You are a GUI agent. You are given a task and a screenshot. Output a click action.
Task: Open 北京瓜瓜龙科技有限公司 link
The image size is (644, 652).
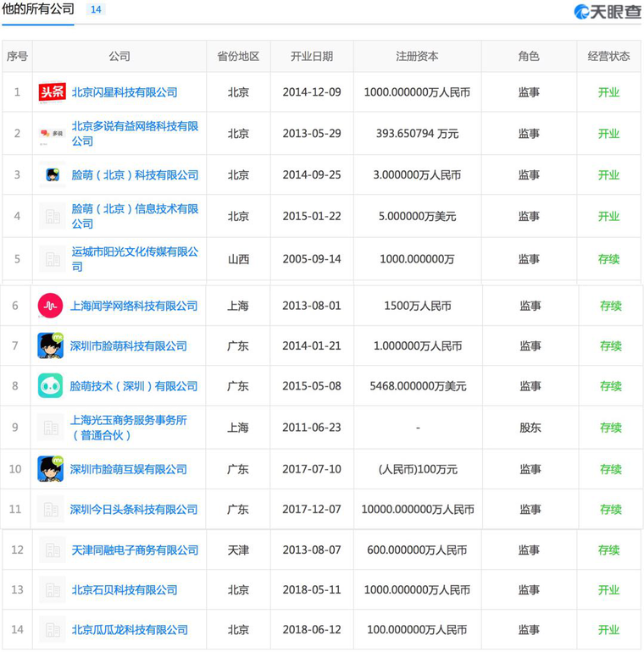coord(130,629)
